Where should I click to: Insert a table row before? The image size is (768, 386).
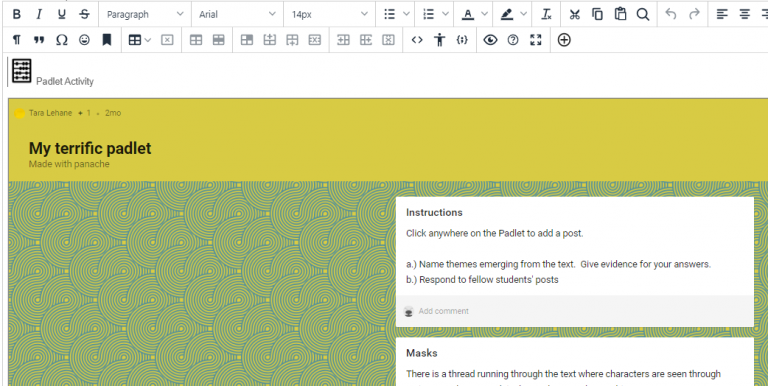tap(269, 40)
